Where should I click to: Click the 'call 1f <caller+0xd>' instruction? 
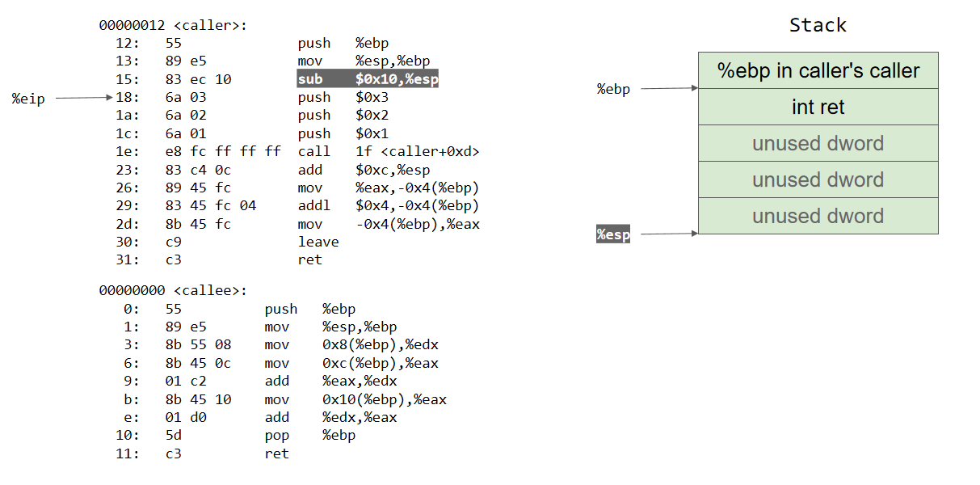point(389,151)
